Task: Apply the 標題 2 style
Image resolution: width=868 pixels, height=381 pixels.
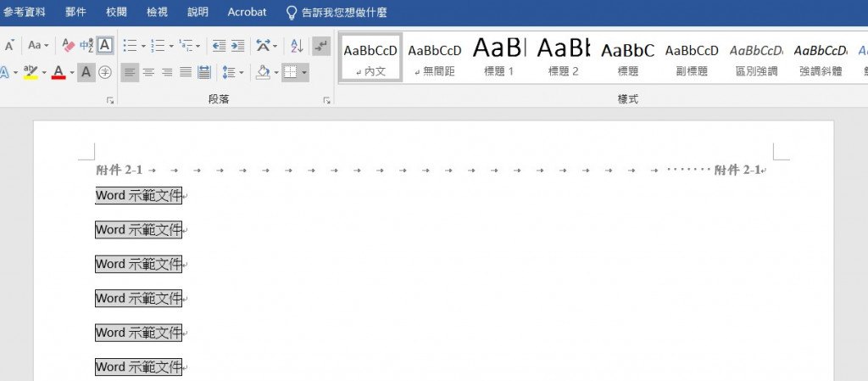Action: (x=564, y=57)
